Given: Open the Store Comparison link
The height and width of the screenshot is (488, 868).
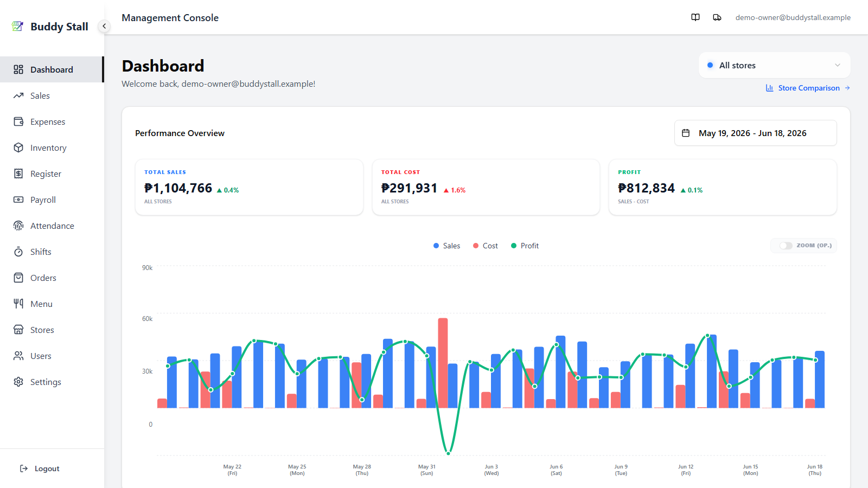Looking at the screenshot, I should tap(808, 88).
